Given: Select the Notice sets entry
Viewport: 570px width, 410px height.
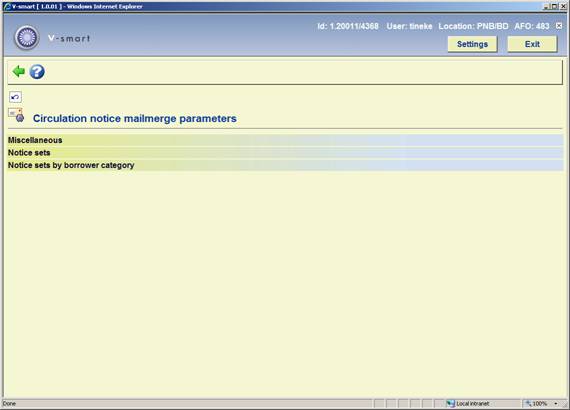Looking at the screenshot, I should click(x=285, y=153).
